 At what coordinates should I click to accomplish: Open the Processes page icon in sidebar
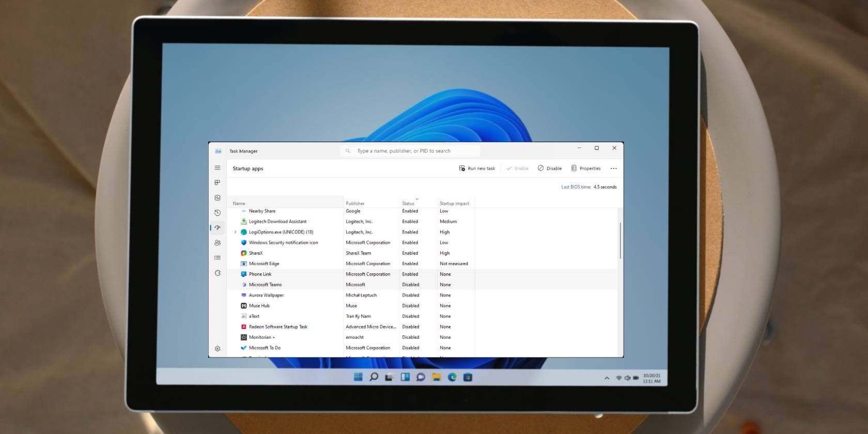(x=218, y=182)
